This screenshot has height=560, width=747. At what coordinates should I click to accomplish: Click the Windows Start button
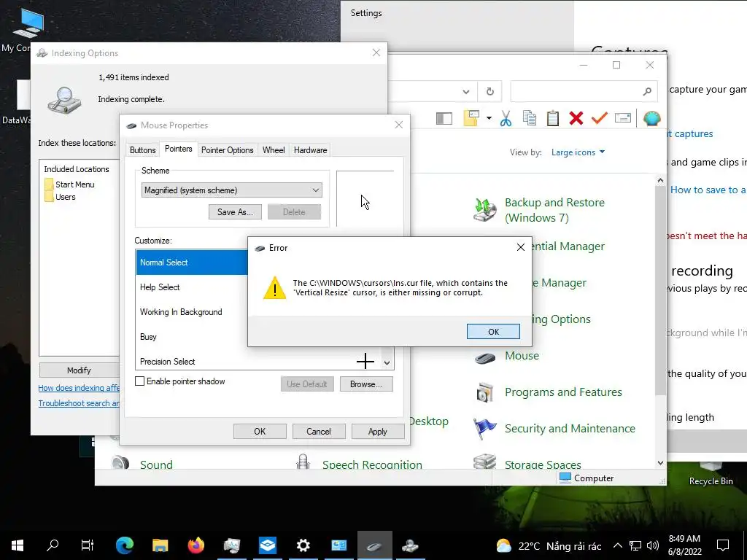(x=18, y=545)
